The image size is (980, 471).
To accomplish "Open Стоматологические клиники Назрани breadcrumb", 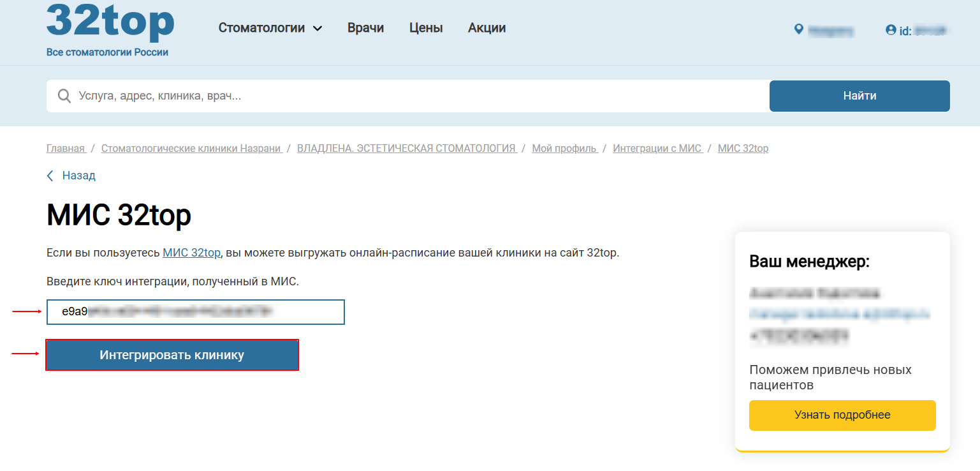I will [191, 148].
